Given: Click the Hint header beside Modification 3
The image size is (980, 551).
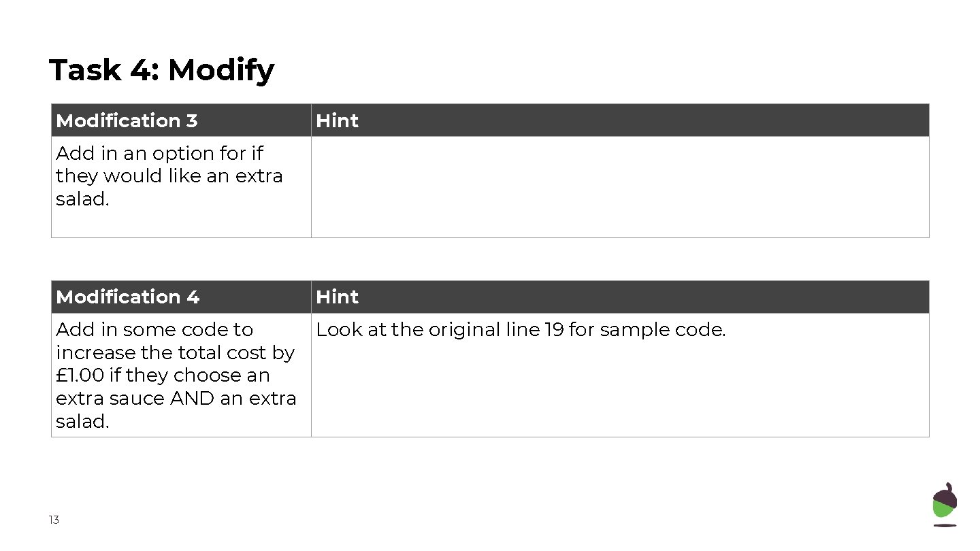Looking at the screenshot, I should [x=337, y=121].
